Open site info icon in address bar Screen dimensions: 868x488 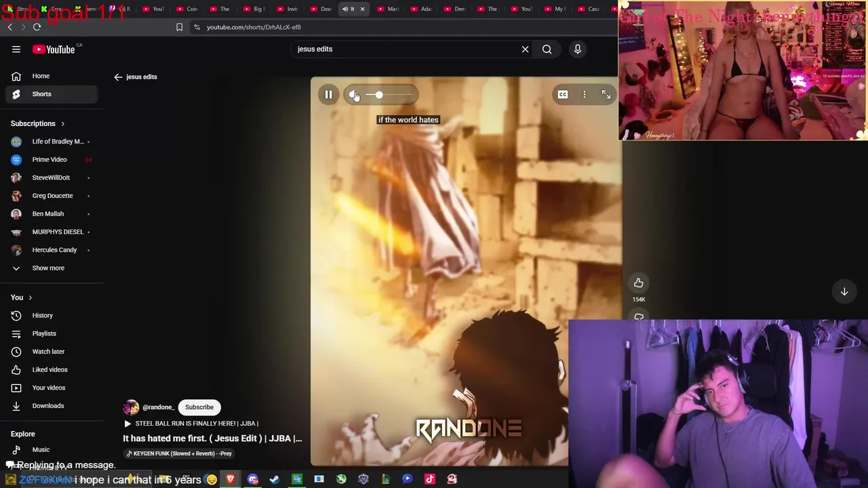coord(197,27)
